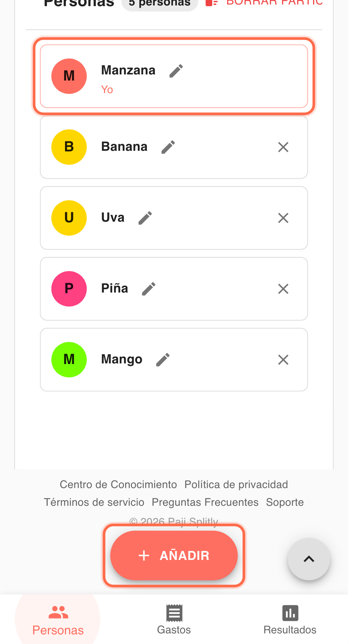Delete Uva using the X button
348x644 pixels.
click(x=283, y=218)
